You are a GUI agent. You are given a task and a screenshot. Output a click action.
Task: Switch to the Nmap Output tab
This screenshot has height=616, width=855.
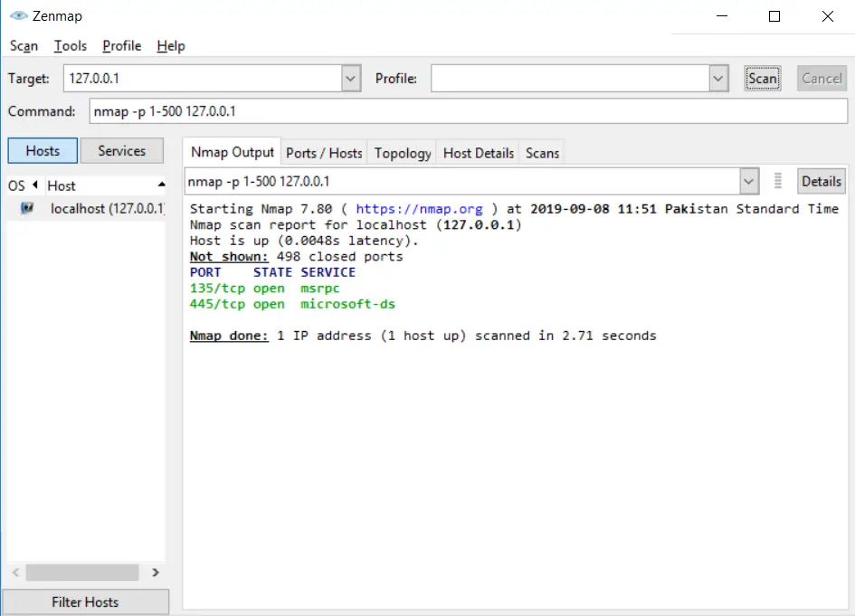[233, 152]
